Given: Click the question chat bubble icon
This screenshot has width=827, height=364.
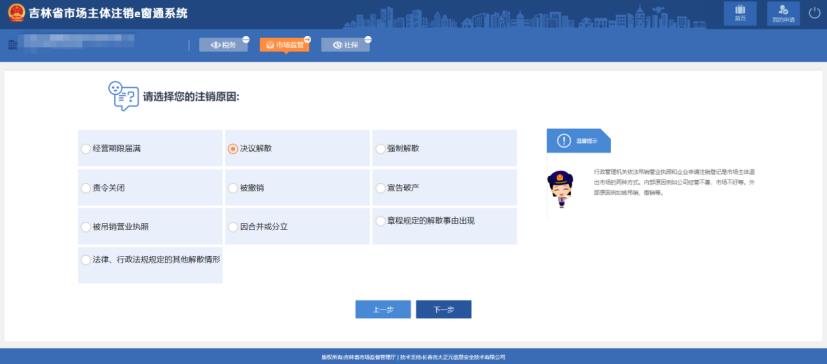Looking at the screenshot, I should (123, 95).
